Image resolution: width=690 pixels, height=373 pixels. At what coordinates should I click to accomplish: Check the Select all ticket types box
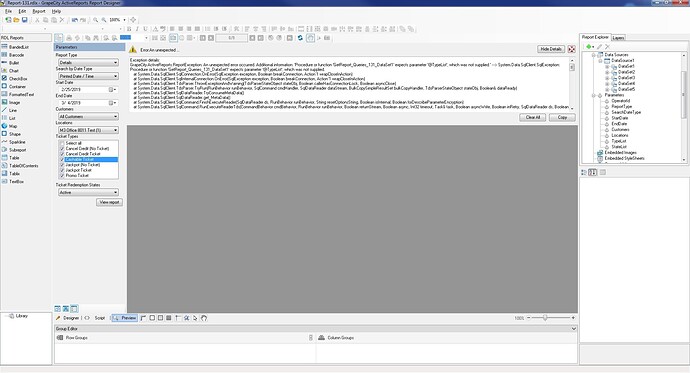point(62,143)
